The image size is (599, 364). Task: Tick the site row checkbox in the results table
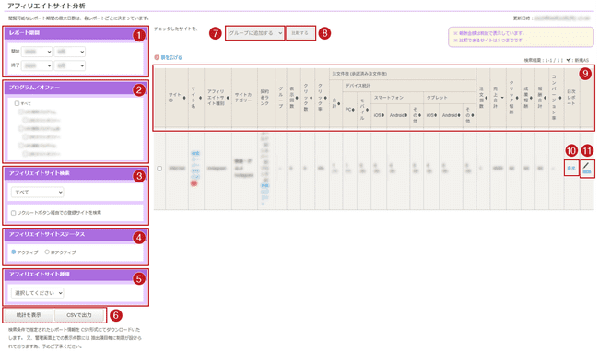pyautogui.click(x=159, y=168)
